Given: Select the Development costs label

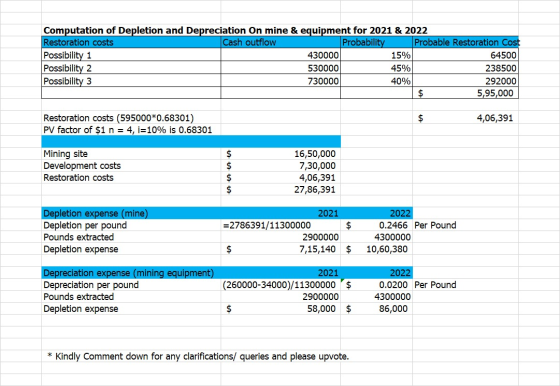Looking at the screenshot, I should point(82,166).
